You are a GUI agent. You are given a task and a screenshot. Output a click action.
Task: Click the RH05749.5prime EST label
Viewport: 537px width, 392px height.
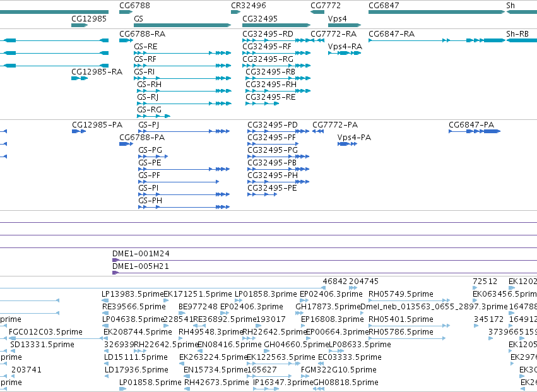(x=401, y=294)
